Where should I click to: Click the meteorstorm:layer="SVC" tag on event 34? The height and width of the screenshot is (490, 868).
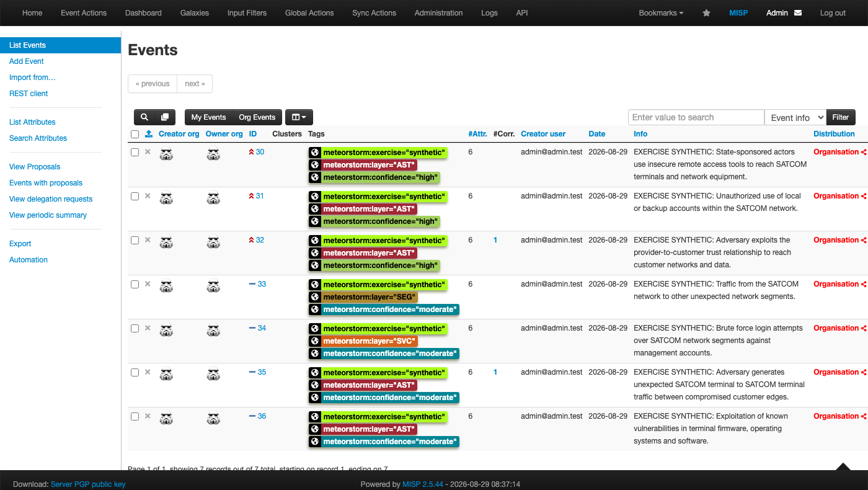click(x=370, y=341)
